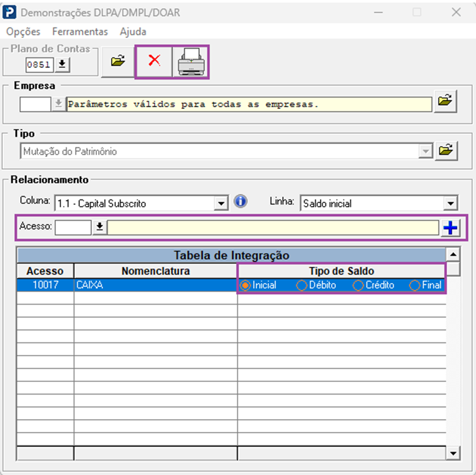
Task: Click the blue plus add button
Action: tap(450, 228)
